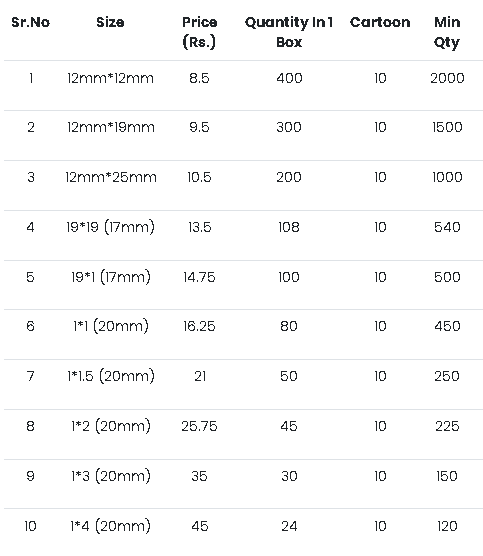The width and height of the screenshot is (483, 556).
Task: Select the 1*4 (20mm) size cell
Action: [x=110, y=527]
